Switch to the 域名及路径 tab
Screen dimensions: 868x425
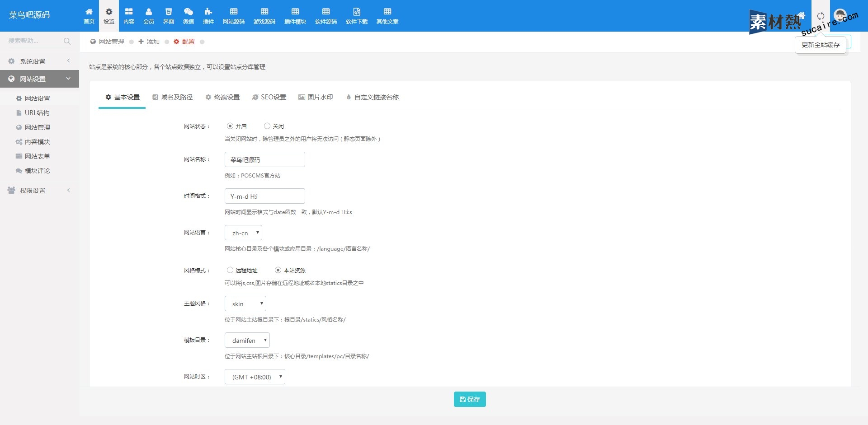(173, 97)
